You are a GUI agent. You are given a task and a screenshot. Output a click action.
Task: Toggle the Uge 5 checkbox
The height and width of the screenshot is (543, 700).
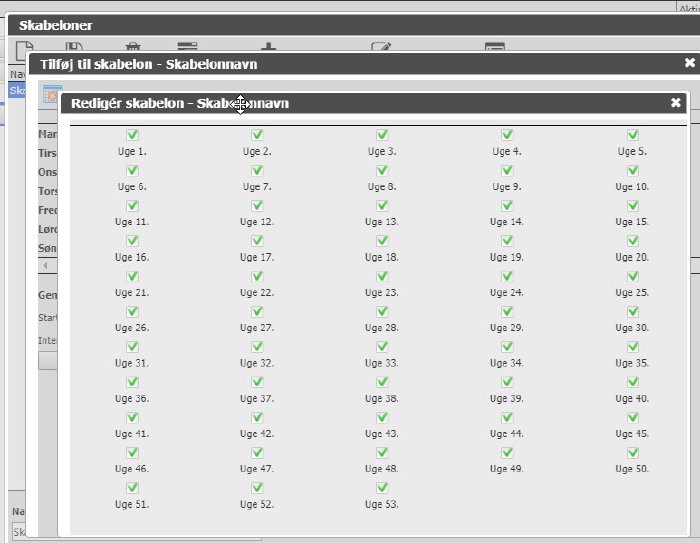tap(632, 135)
